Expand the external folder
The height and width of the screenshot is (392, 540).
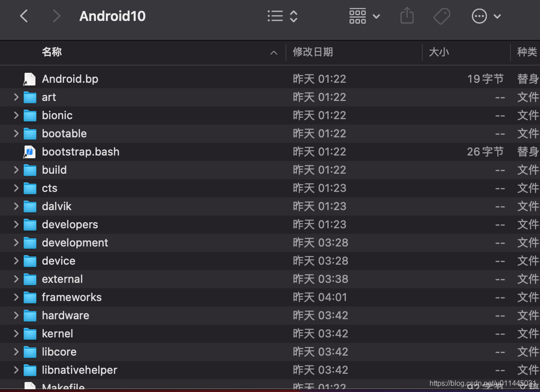(x=16, y=279)
